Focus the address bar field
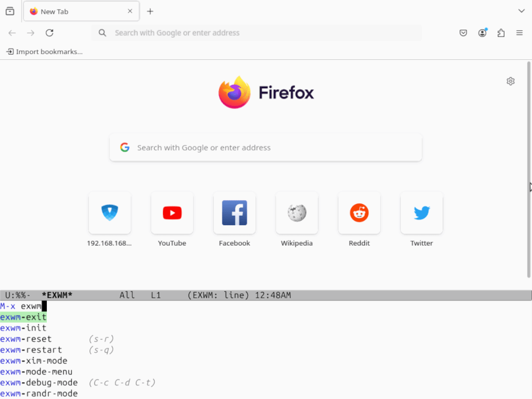Viewport: 532px width, 399px height. [x=257, y=33]
